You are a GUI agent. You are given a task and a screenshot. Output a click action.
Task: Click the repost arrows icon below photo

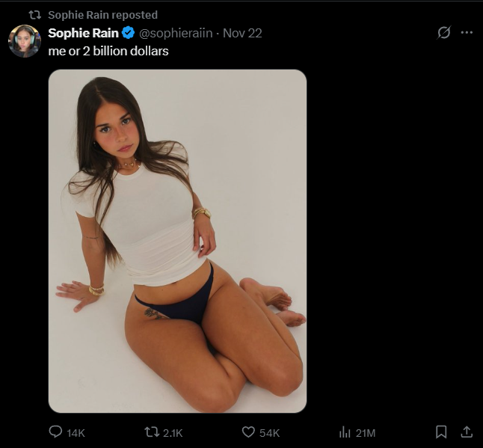pos(151,432)
